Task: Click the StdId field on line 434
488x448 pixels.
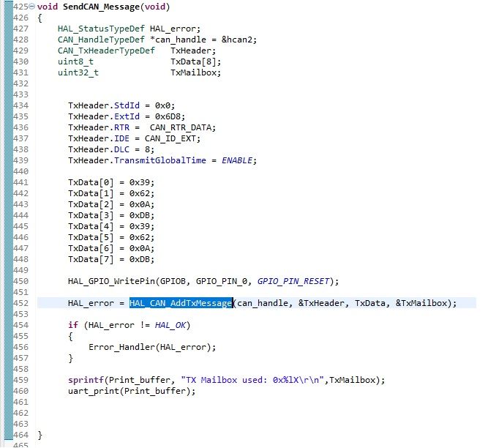Action: (x=127, y=105)
